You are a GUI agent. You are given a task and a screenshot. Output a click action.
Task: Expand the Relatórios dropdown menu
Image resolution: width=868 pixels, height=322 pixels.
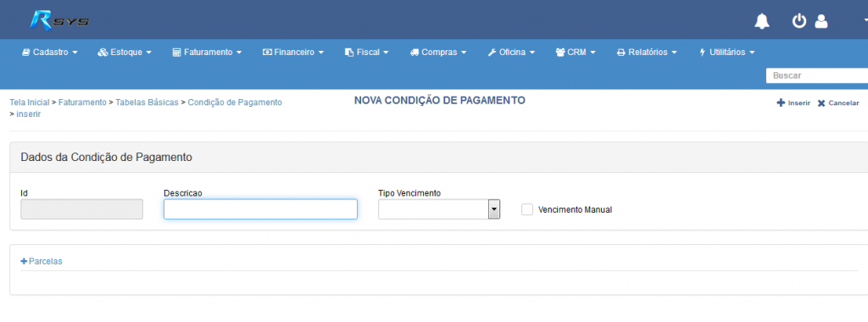[647, 53]
